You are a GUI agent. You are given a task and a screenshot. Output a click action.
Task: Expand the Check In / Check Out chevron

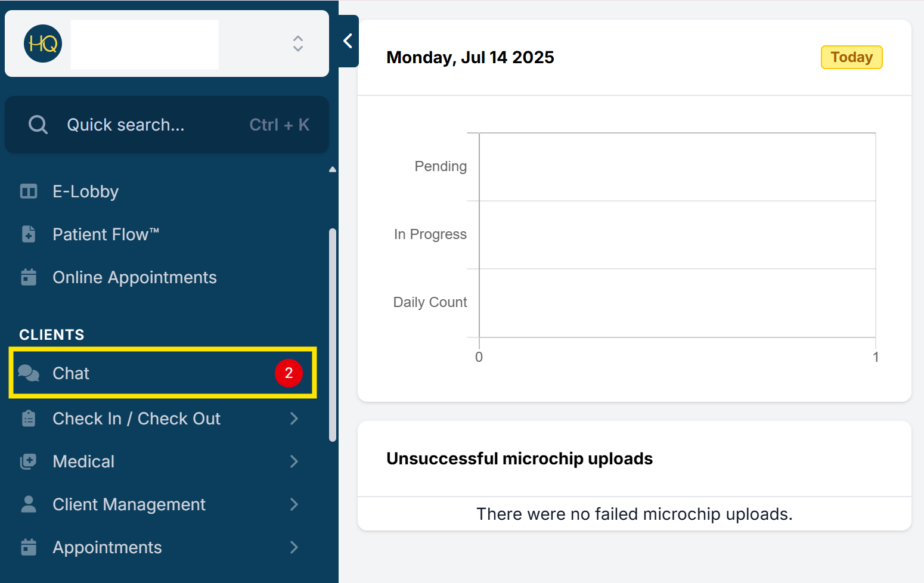click(x=294, y=418)
